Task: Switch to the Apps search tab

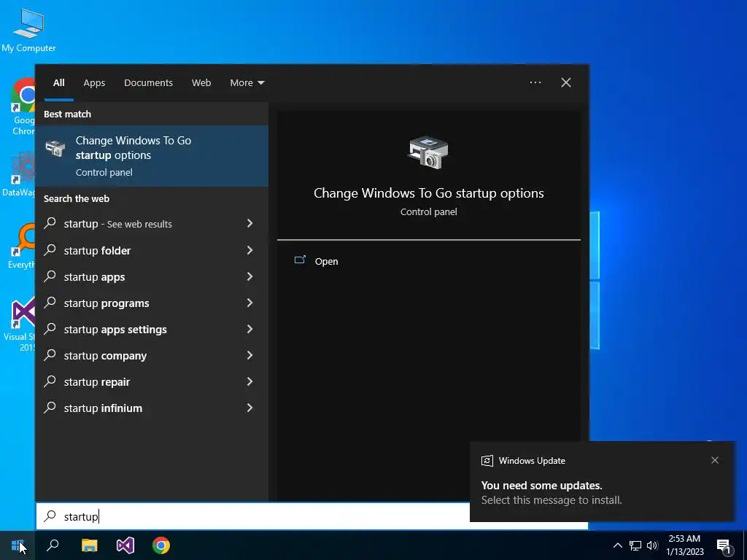Action: (94, 83)
